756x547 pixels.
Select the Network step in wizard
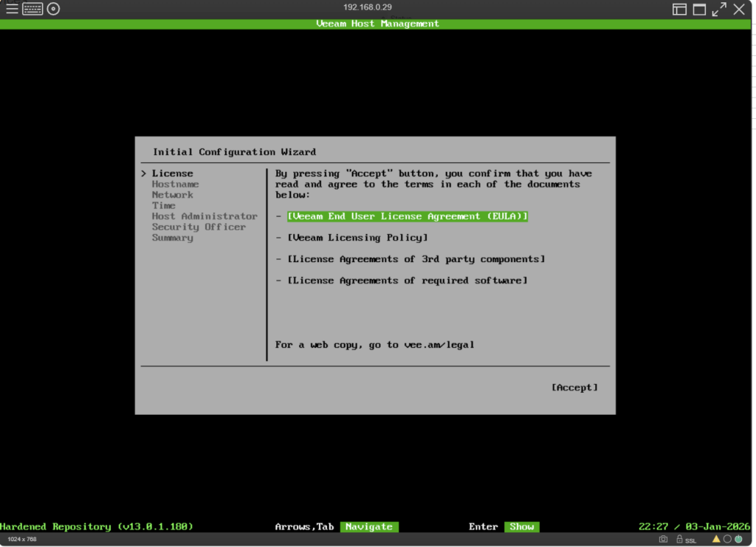coord(172,195)
